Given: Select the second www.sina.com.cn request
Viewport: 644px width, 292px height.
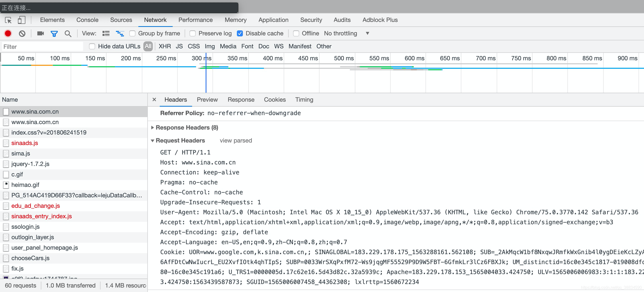Looking at the screenshot, I should (x=74, y=122).
